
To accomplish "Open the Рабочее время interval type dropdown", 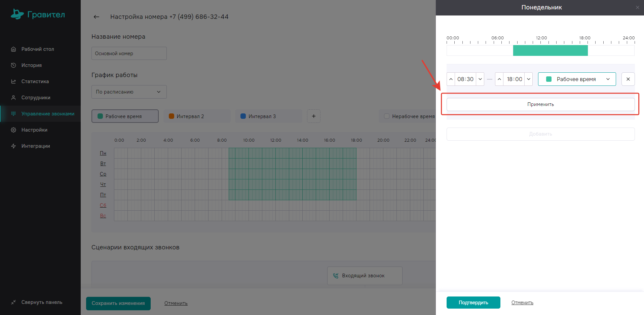I will (577, 79).
